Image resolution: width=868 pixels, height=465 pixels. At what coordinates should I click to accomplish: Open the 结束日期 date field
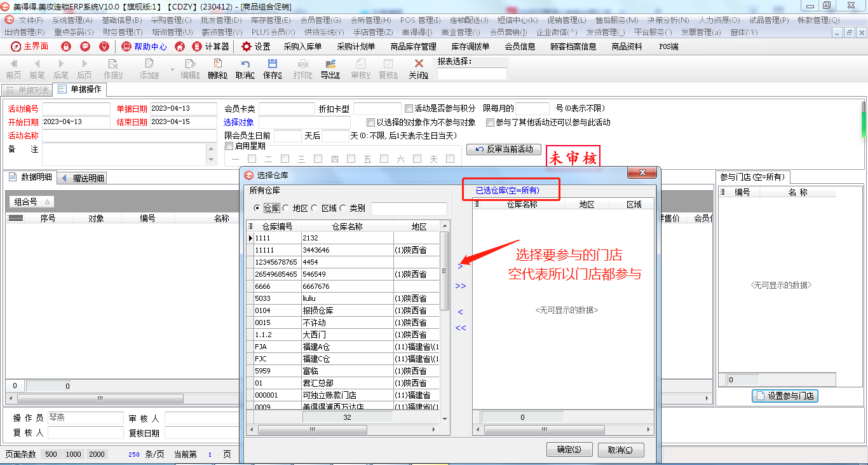point(183,122)
